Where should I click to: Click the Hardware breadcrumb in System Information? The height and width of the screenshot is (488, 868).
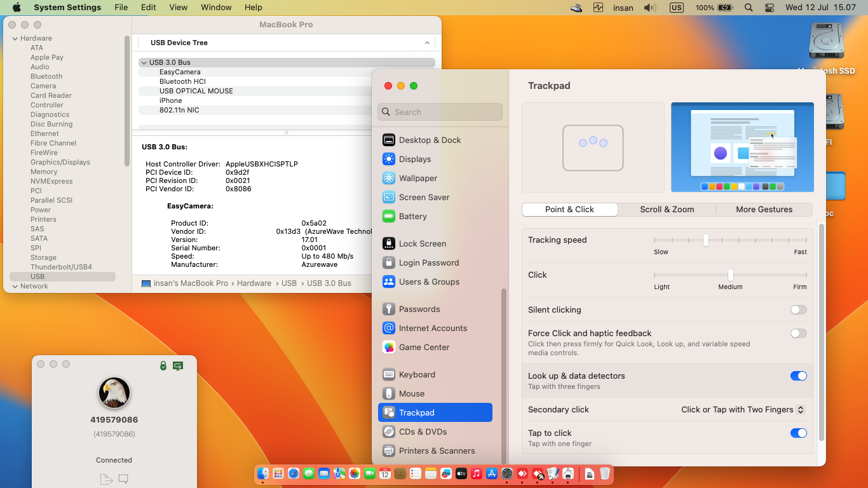(x=254, y=283)
